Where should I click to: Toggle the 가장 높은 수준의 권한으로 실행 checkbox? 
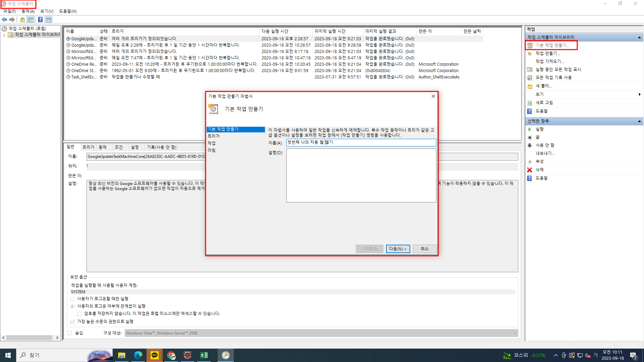pos(72,322)
